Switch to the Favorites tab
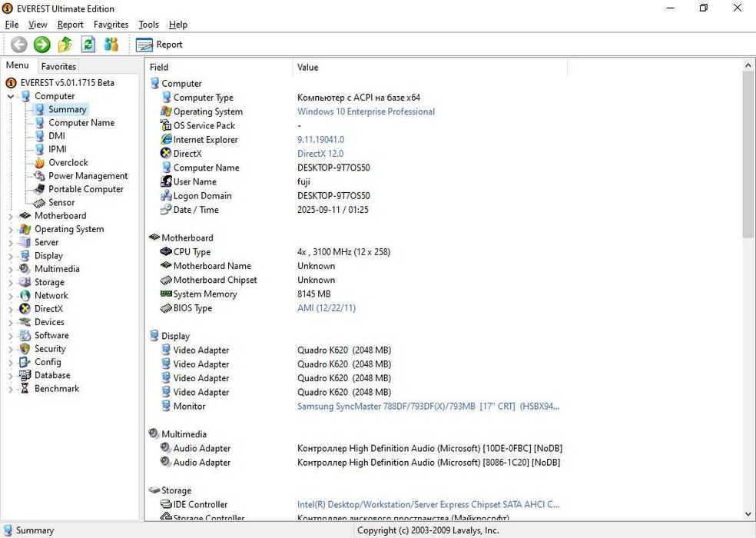 click(x=58, y=67)
